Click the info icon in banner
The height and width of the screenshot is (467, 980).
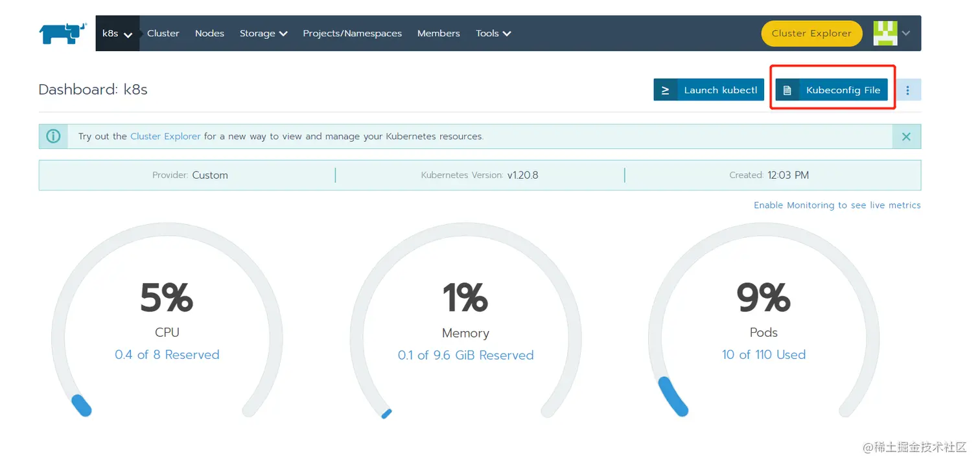pos(53,137)
